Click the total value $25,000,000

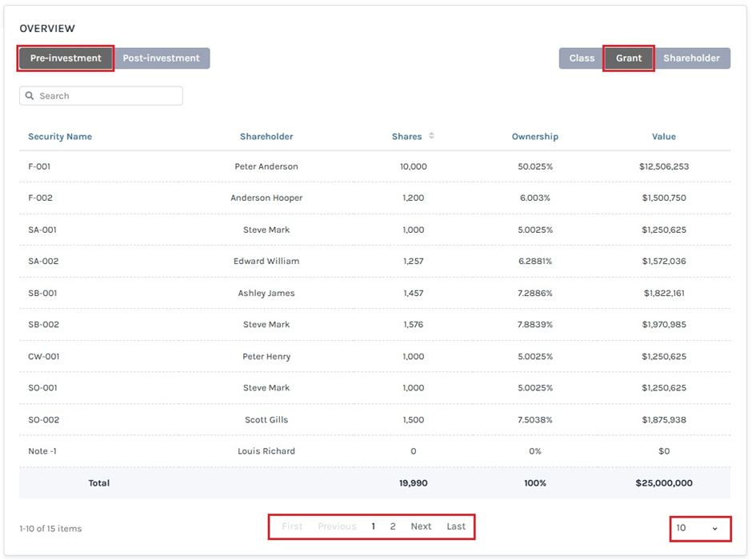click(x=664, y=483)
